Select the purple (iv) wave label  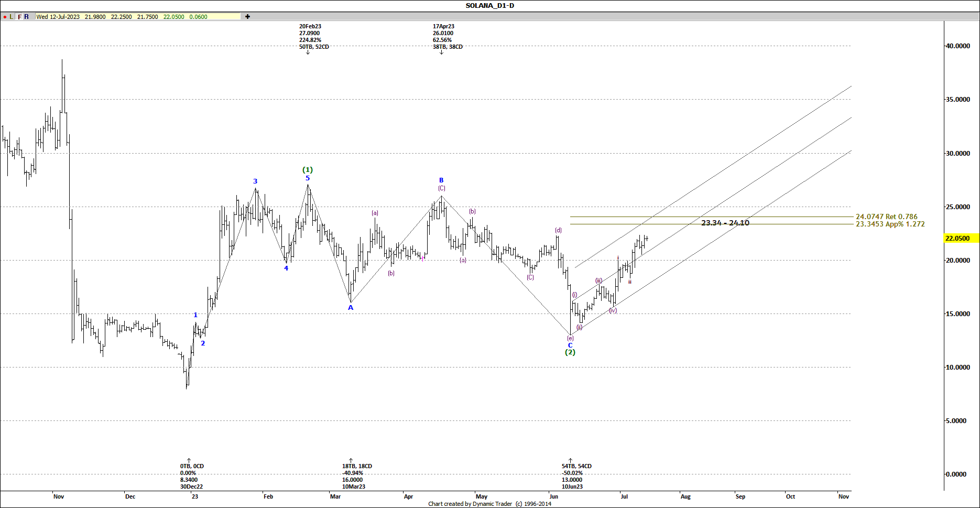[613, 310]
